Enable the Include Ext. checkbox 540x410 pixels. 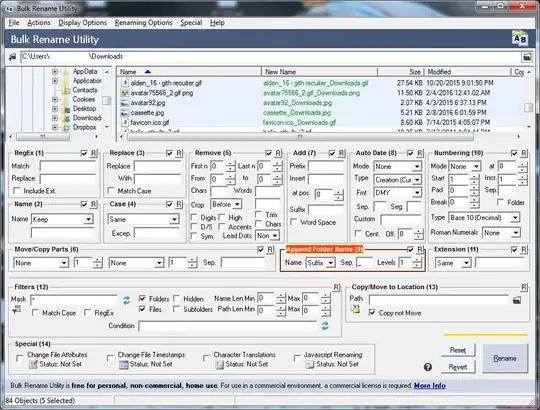coord(16,191)
